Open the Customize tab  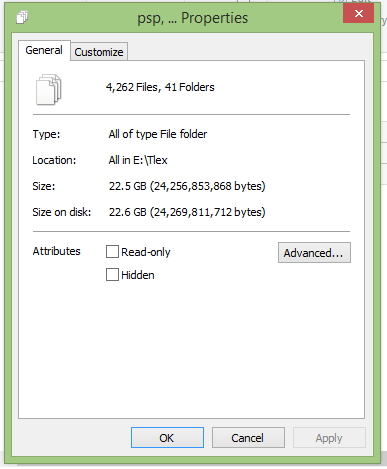(99, 52)
